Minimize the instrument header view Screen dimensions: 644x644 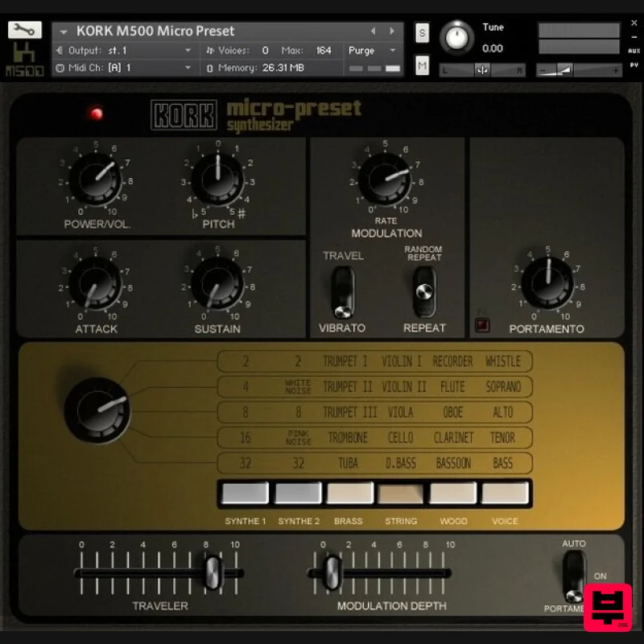click(634, 37)
